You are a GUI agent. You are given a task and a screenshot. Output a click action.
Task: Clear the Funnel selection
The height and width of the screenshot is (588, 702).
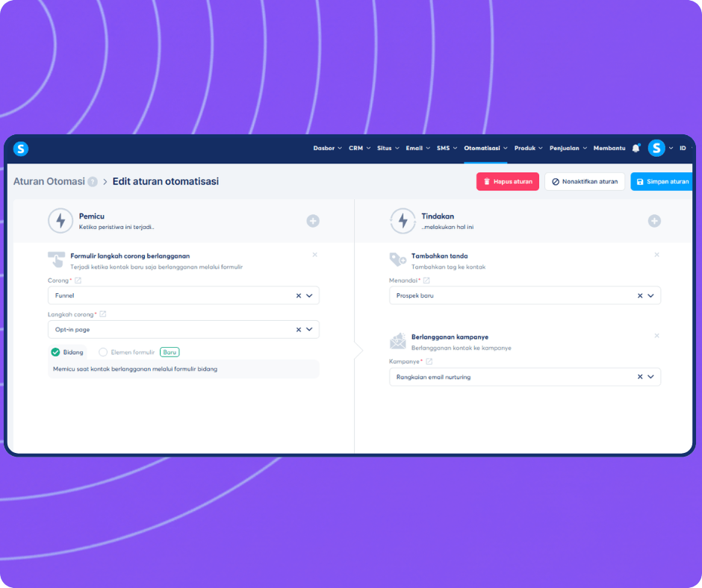click(x=299, y=295)
